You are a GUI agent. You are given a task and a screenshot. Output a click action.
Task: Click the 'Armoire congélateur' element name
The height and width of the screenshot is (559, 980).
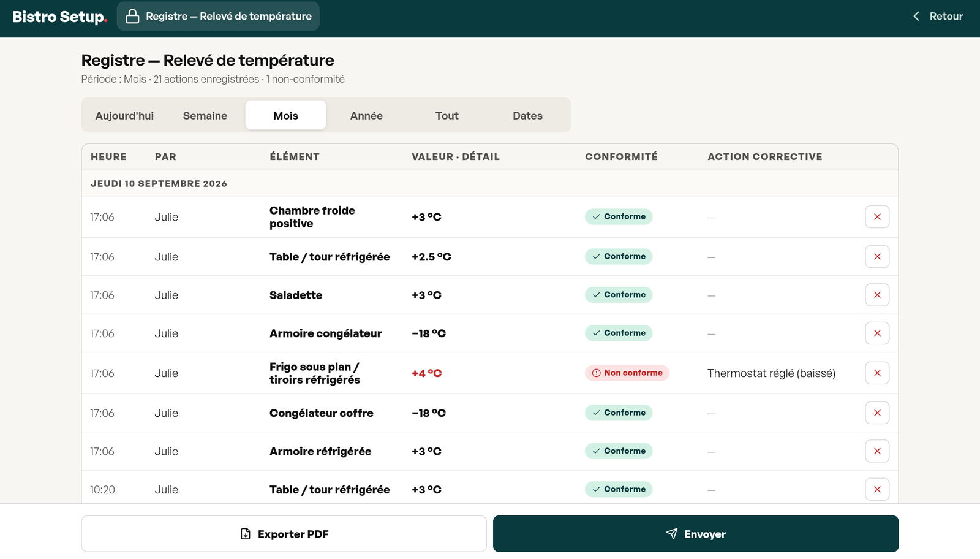click(325, 333)
